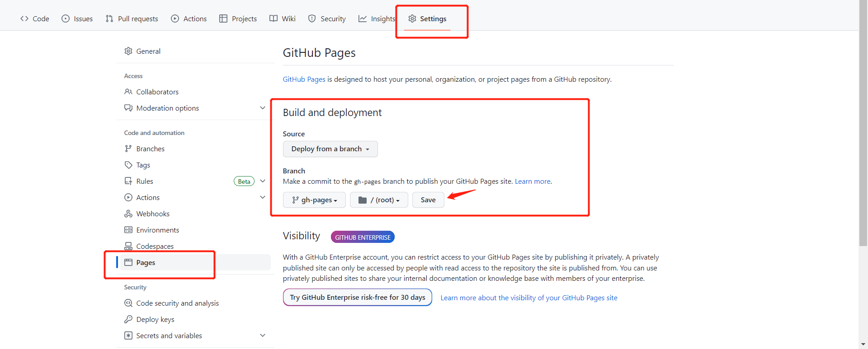Open the / (root) folder dropdown
The height and width of the screenshot is (349, 868).
coord(379,200)
